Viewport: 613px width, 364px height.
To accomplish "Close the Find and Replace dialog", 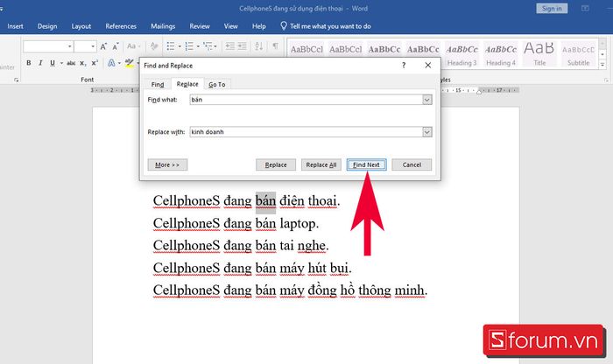I will (x=428, y=66).
